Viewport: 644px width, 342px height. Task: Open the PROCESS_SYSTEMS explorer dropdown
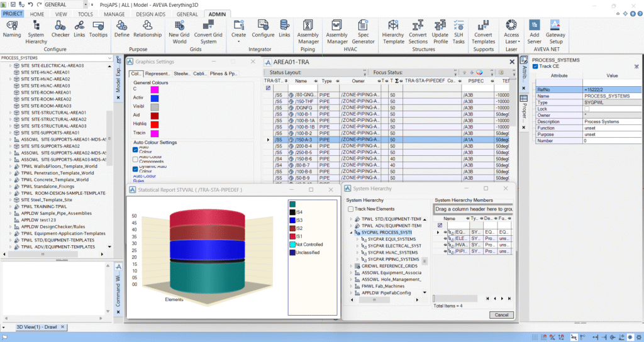click(x=109, y=58)
